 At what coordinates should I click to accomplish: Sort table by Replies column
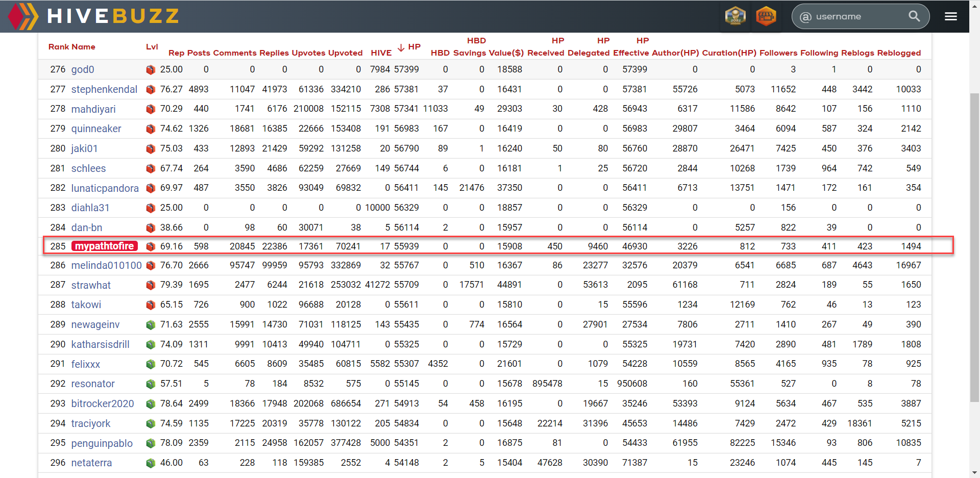(274, 53)
